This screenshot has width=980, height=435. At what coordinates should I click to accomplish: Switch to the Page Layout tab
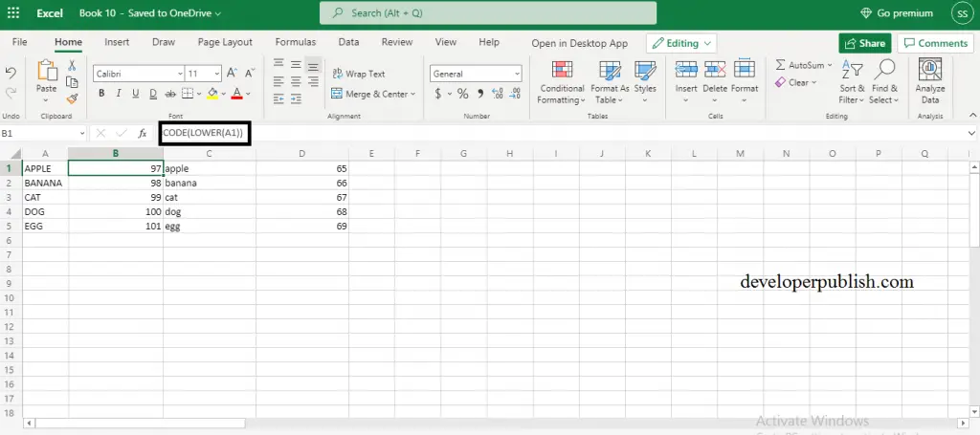[225, 42]
